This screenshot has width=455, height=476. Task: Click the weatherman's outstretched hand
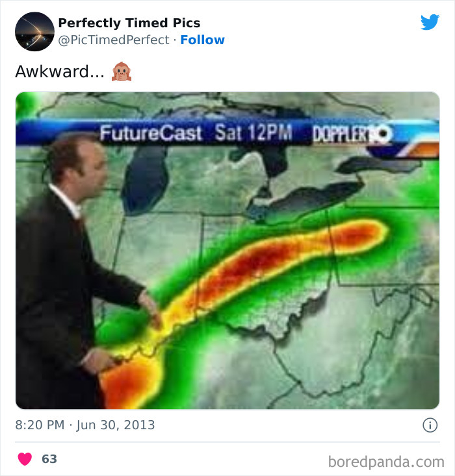tap(151, 310)
